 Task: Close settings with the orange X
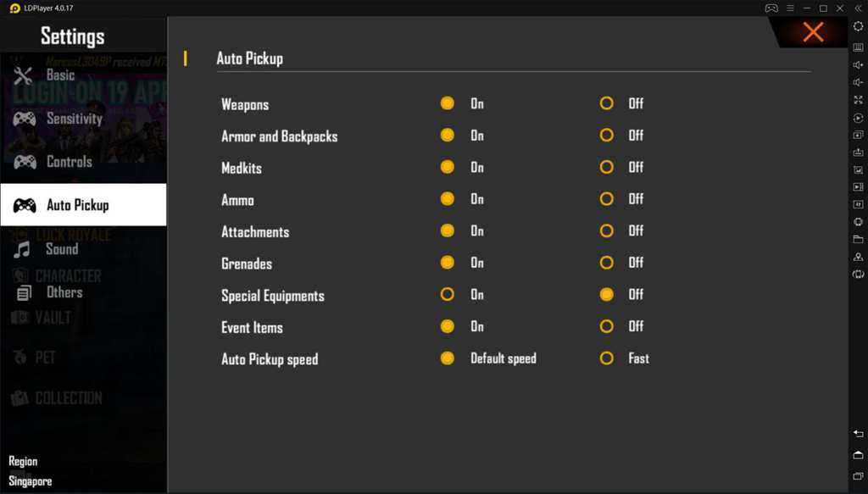[x=813, y=32]
